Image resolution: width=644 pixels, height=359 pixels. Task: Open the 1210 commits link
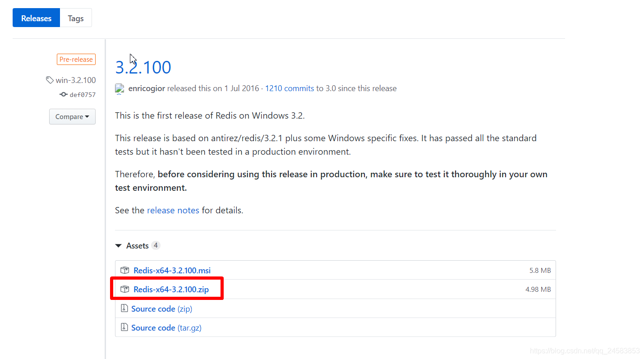coord(290,88)
